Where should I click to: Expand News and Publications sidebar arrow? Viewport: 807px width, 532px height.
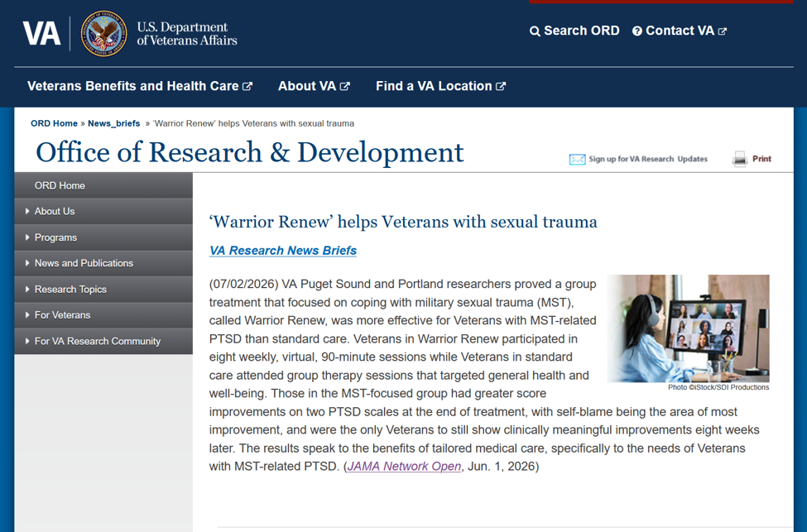point(27,263)
